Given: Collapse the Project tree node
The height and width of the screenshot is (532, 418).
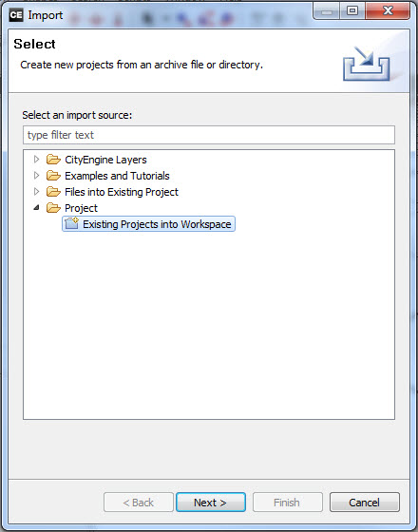Looking at the screenshot, I should tap(36, 208).
